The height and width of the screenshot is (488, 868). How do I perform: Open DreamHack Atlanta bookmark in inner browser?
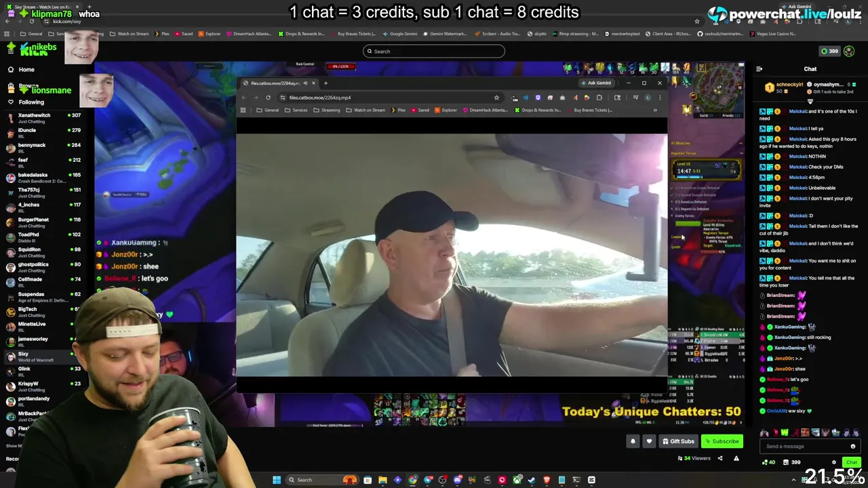pyautogui.click(x=486, y=110)
